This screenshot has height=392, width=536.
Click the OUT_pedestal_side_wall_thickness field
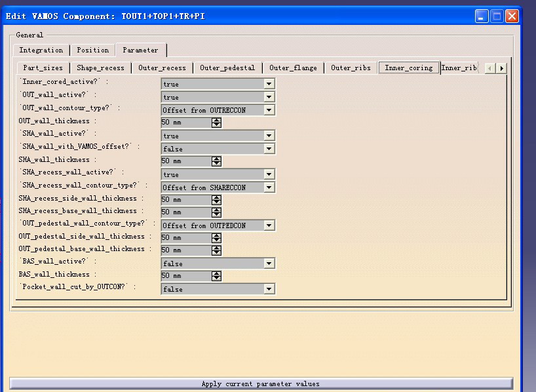click(x=186, y=238)
